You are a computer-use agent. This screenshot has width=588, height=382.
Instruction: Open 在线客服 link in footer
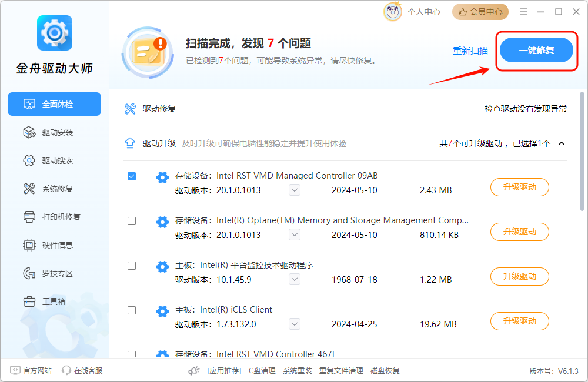click(x=88, y=370)
